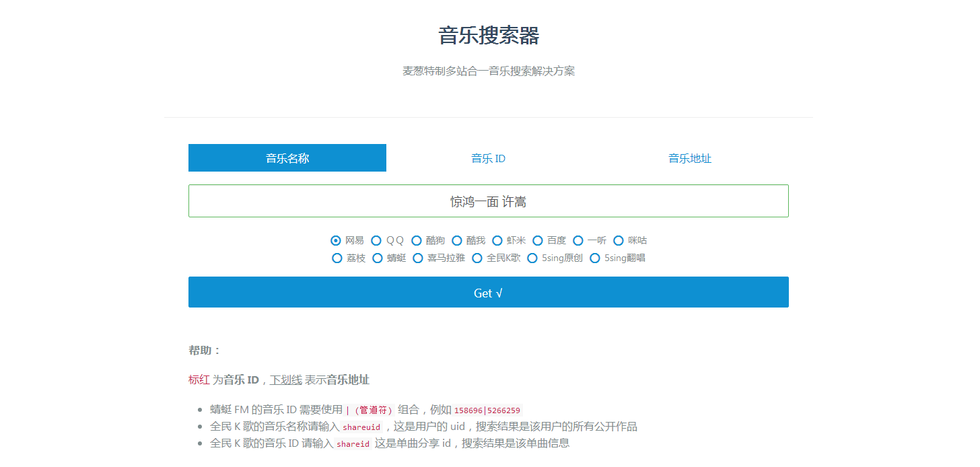Click the |（管道符） code text

369,410
